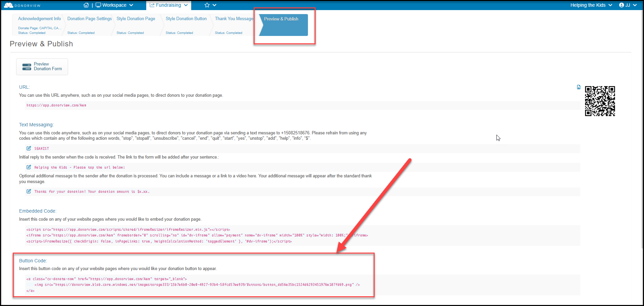This screenshot has width=644, height=306.
Task: Go to the Donation Page Settings step
Action: [89, 25]
